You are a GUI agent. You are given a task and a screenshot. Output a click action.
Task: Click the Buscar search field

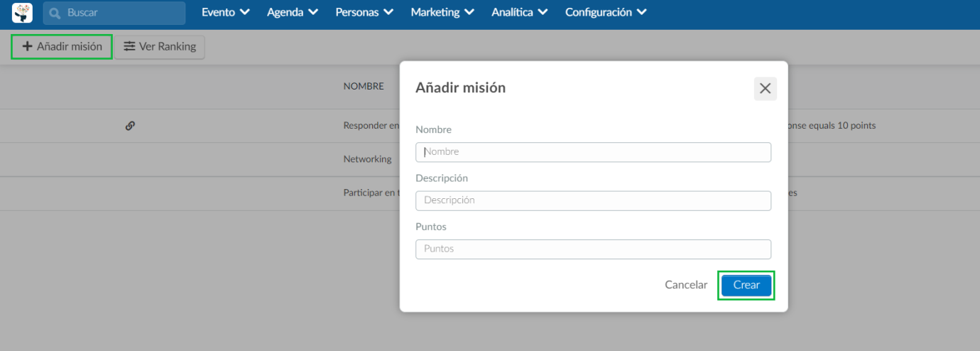pos(114,13)
